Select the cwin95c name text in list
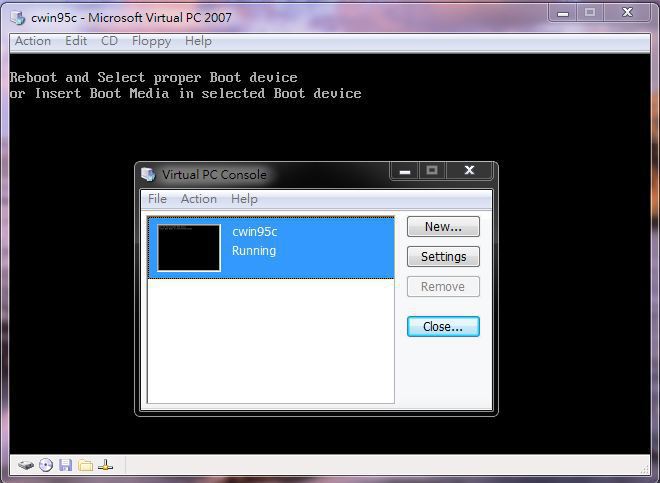 click(x=255, y=232)
